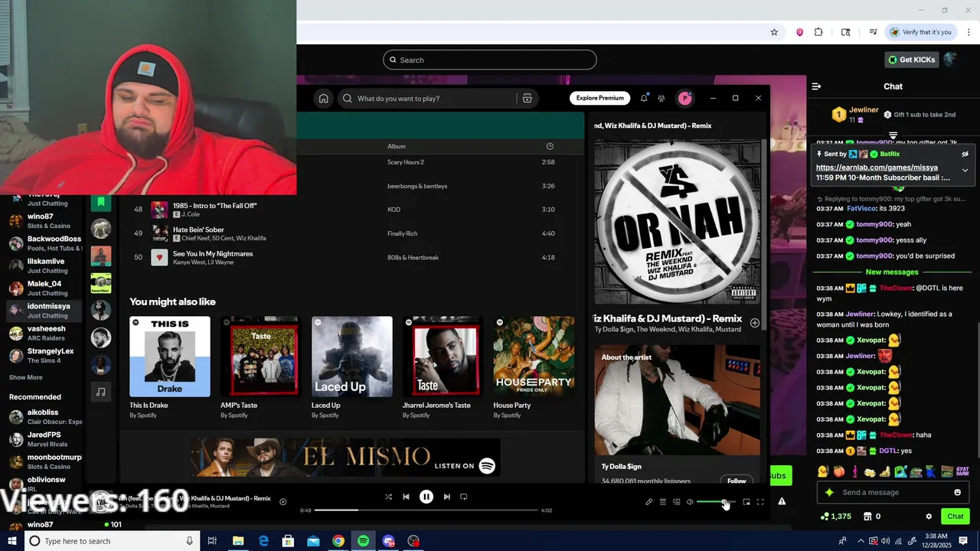The height and width of the screenshot is (551, 980).
Task: Mute Spotify using speaker icon
Action: point(690,502)
